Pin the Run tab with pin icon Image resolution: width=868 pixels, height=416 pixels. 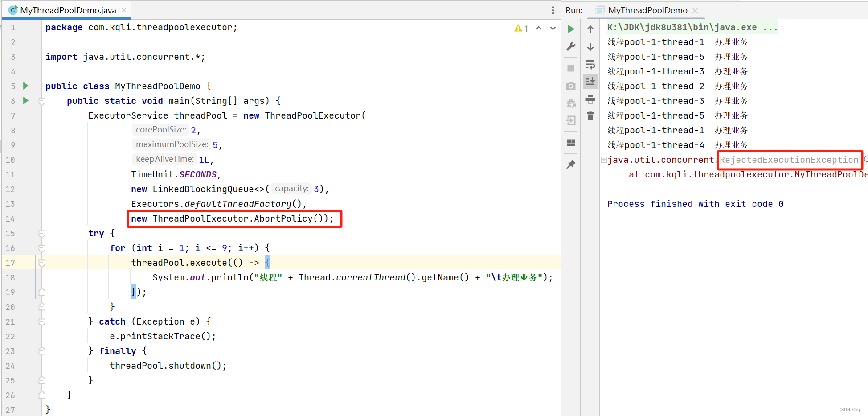(x=571, y=164)
